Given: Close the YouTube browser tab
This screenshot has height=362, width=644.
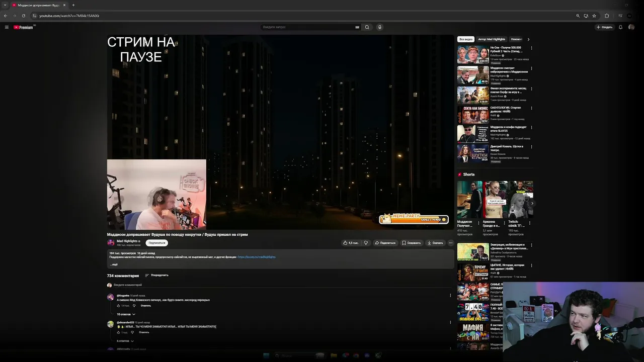Looking at the screenshot, I should coord(64,5).
